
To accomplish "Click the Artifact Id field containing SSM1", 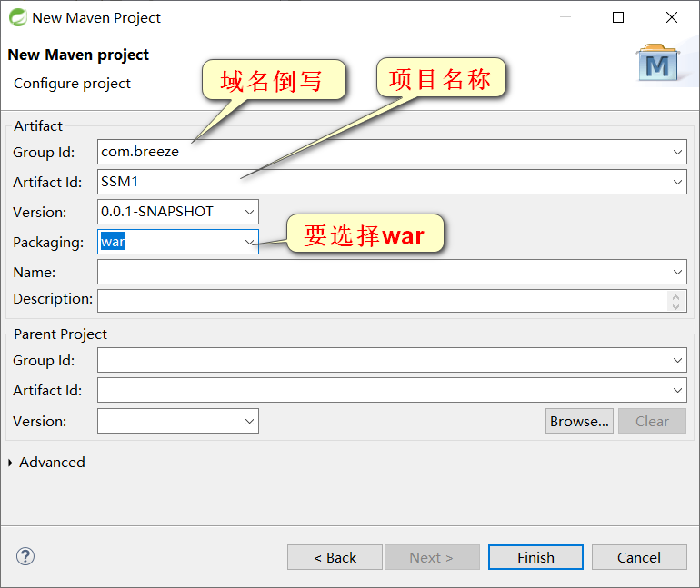I will tap(392, 182).
